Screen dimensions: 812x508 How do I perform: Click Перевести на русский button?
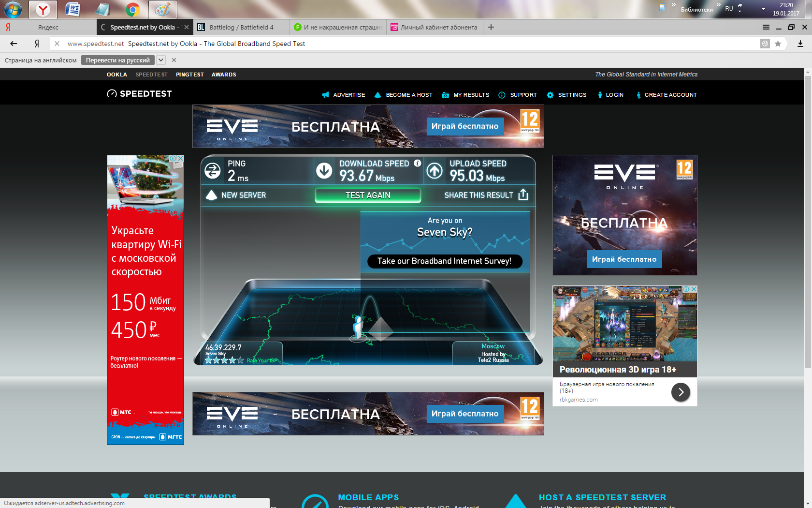click(118, 60)
